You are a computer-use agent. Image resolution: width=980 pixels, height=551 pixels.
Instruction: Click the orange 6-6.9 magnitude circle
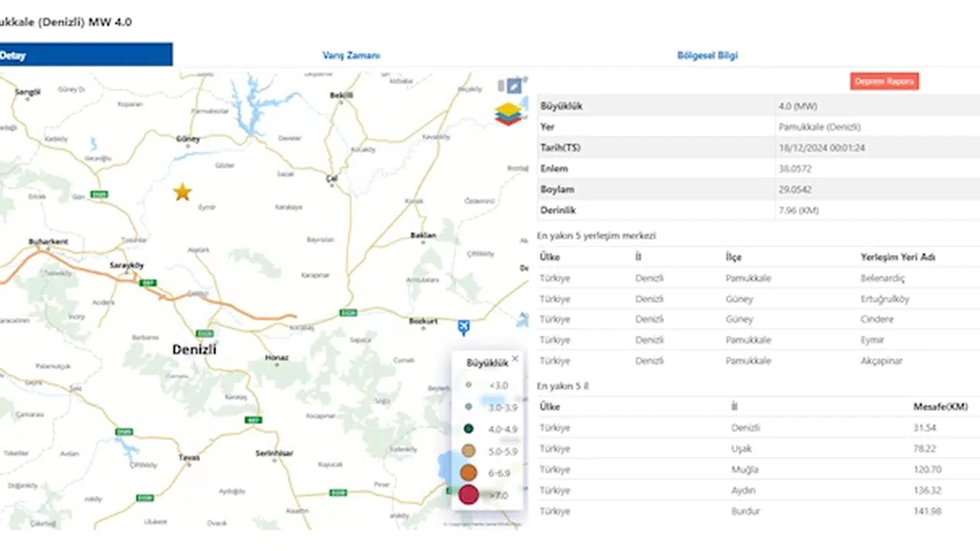pos(469,473)
